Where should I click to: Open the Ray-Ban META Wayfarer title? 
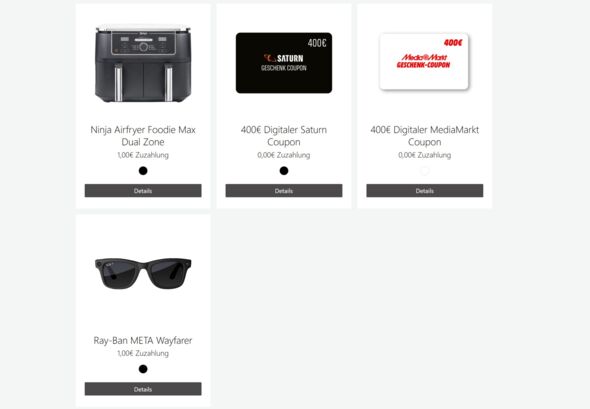pyautogui.click(x=143, y=341)
